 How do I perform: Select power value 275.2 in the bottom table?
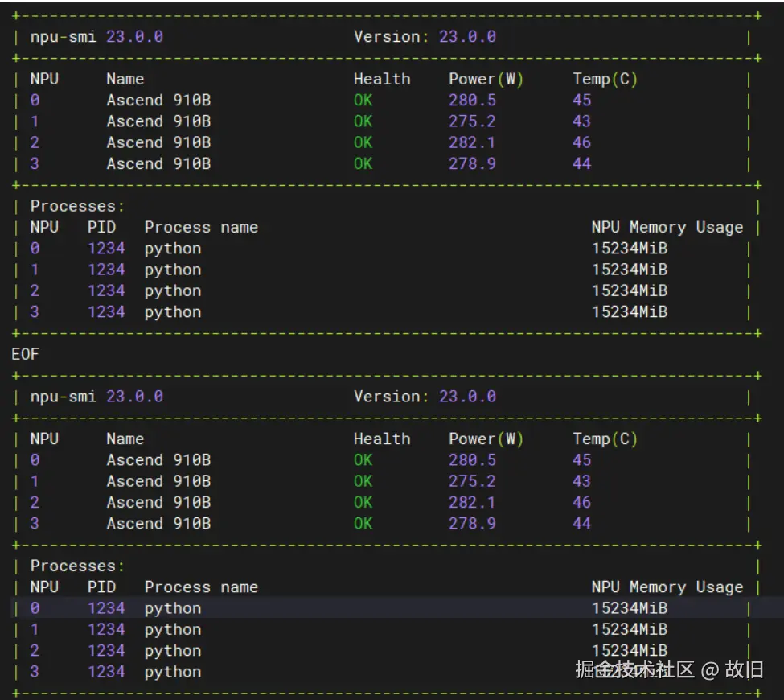point(472,481)
